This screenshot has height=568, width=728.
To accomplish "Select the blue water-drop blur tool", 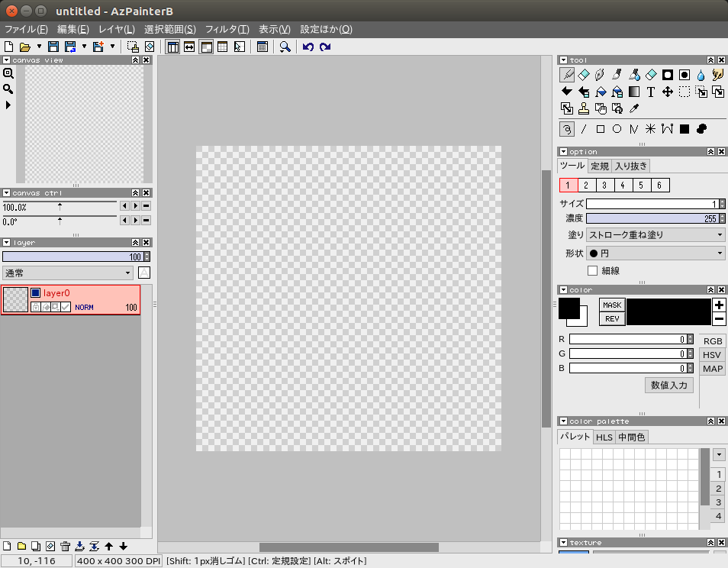I will (701, 75).
